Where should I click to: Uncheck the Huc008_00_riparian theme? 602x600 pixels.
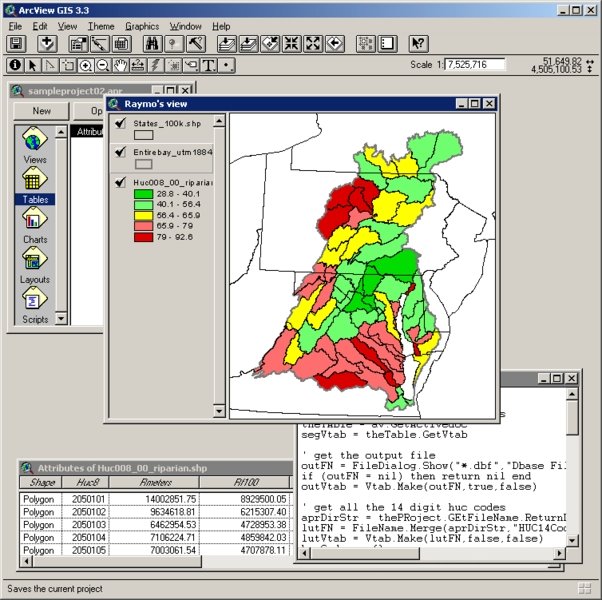pos(121,182)
